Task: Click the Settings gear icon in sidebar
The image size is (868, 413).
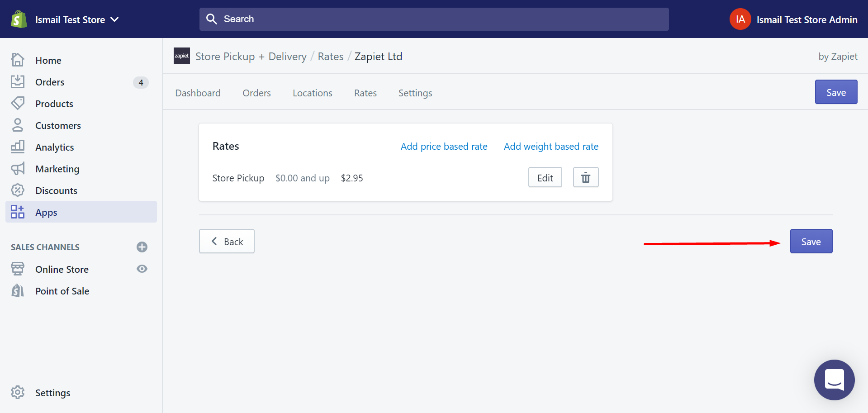Action: (x=18, y=392)
